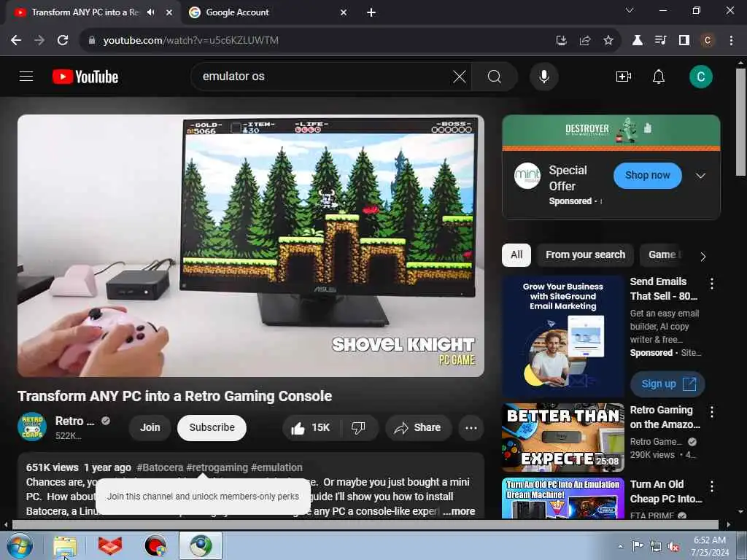Close the Google Account tab

click(344, 12)
